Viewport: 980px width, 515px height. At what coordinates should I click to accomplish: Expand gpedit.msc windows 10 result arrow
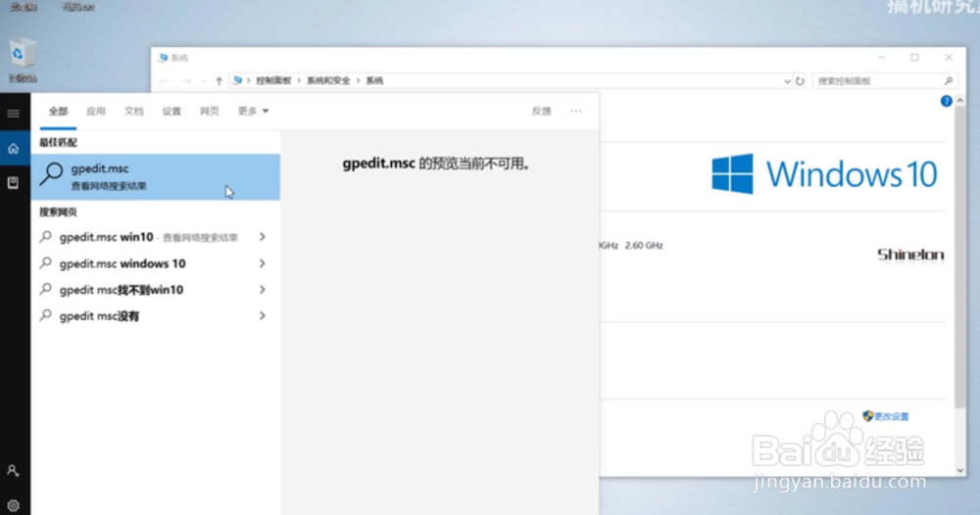(263, 263)
